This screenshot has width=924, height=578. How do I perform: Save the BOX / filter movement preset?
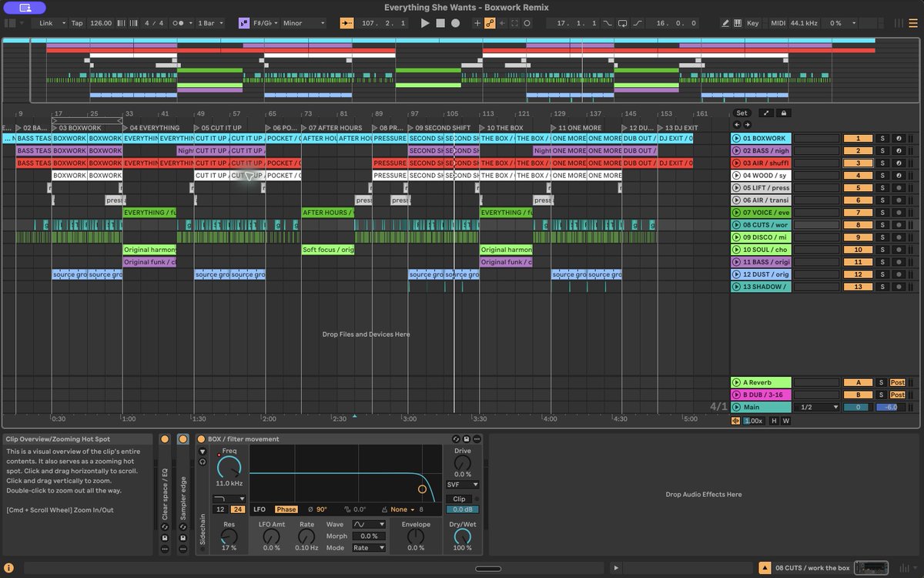[467, 439]
